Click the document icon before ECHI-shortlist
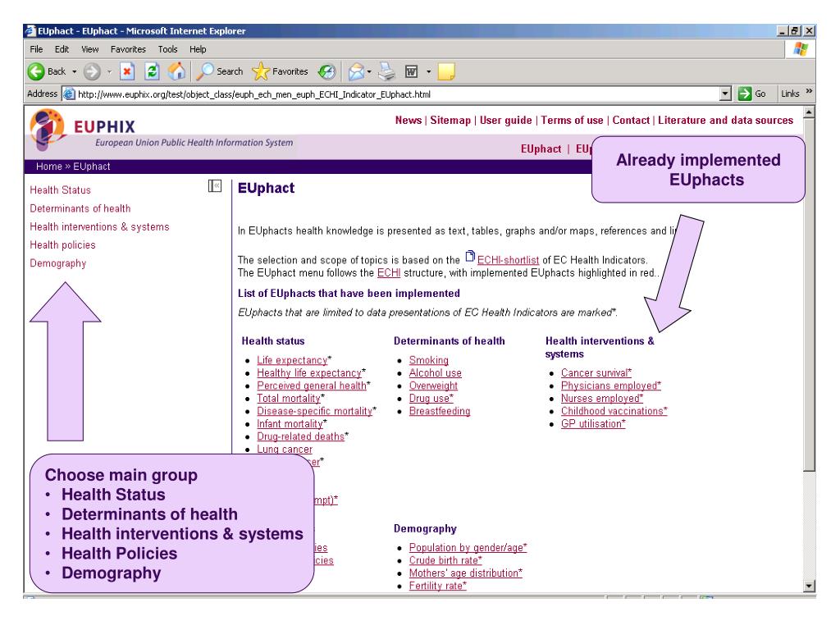The image size is (840, 630). coord(470,256)
